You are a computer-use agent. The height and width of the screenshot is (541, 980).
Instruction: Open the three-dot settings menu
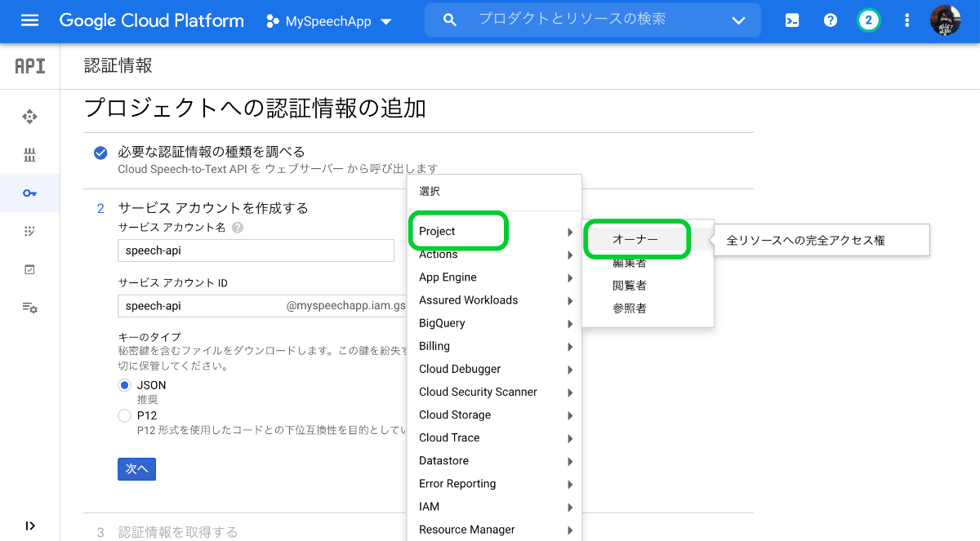click(x=907, y=20)
